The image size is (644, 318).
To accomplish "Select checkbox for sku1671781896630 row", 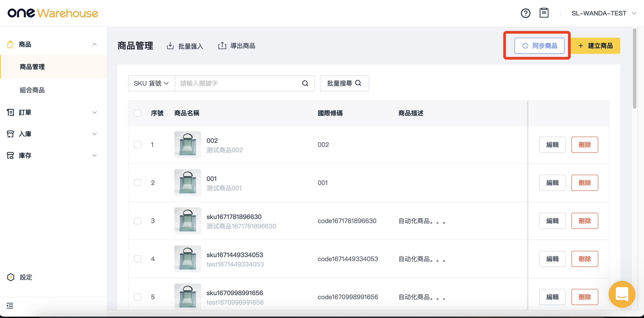I will [x=138, y=221].
